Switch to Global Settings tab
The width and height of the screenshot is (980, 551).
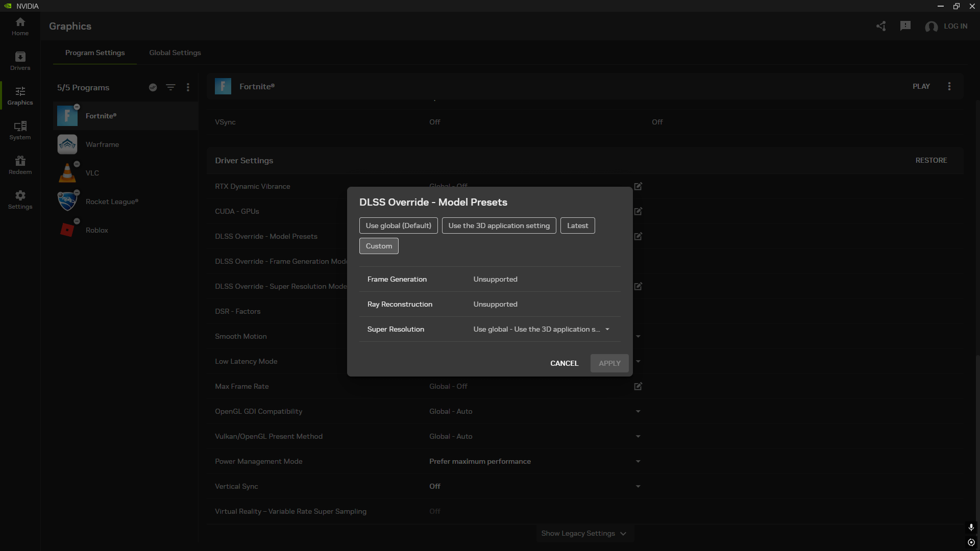pyautogui.click(x=175, y=53)
